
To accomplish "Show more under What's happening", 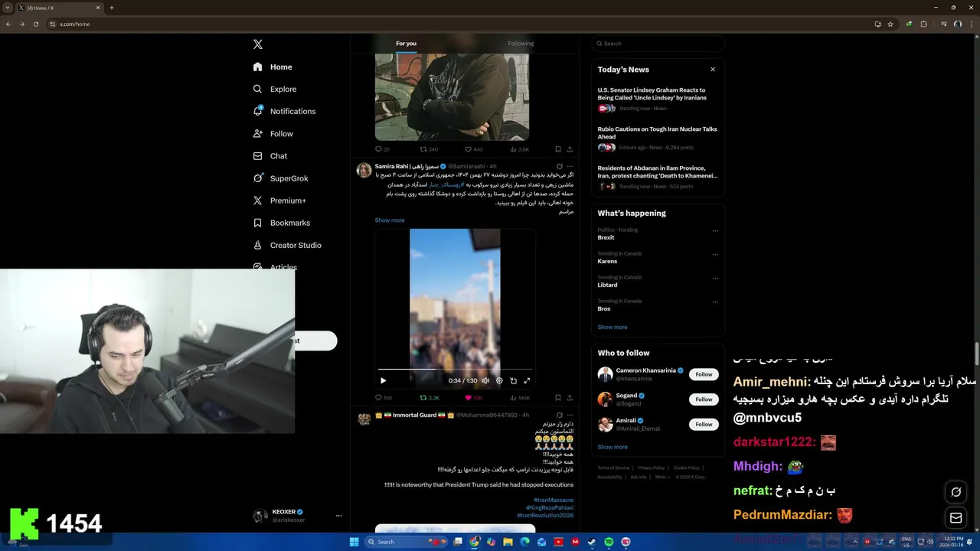I will (612, 328).
